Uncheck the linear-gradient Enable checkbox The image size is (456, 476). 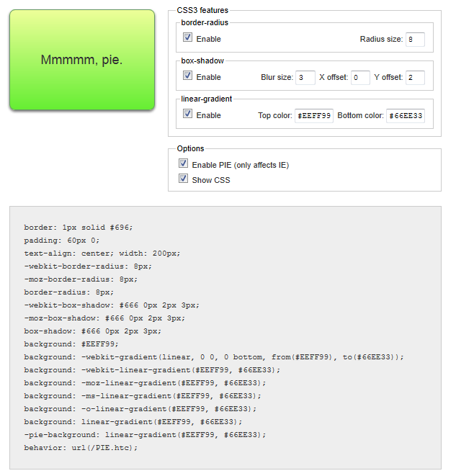pos(187,114)
